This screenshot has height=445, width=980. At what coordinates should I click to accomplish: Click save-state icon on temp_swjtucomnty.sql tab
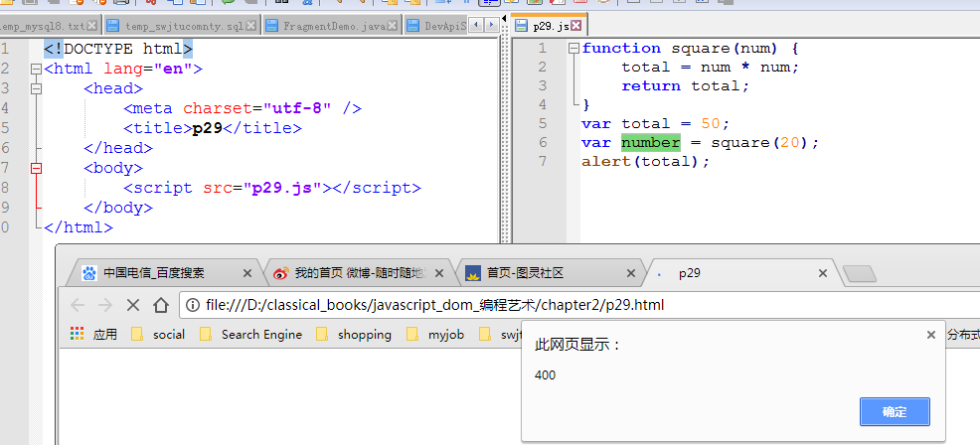click(112, 26)
